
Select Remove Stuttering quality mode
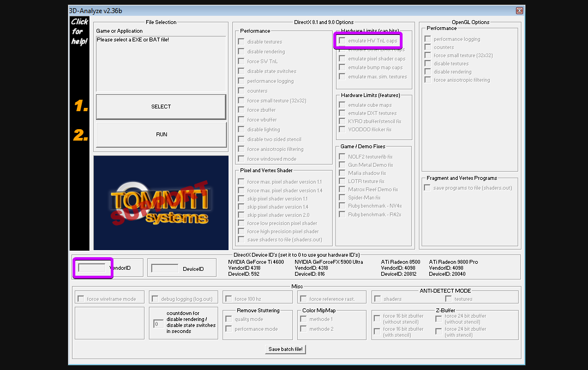pyautogui.click(x=229, y=319)
